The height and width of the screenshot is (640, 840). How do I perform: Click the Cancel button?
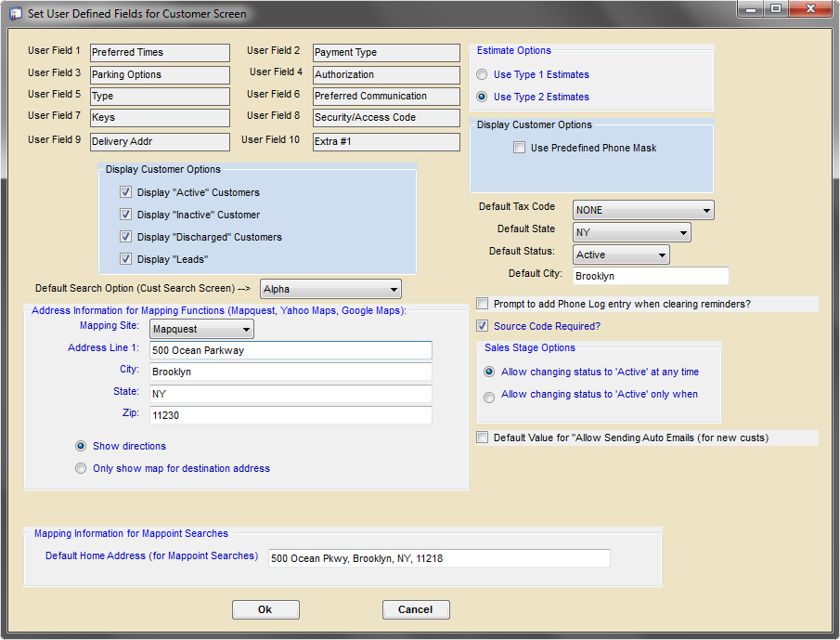tap(416, 609)
